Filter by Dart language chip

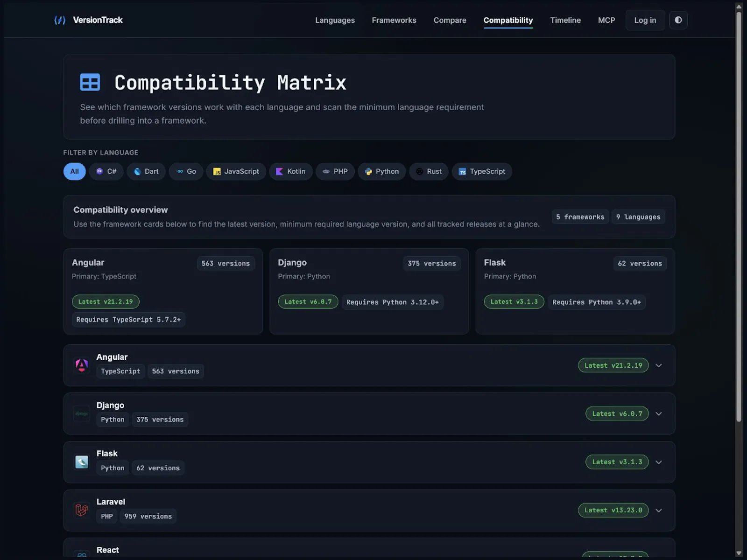coord(146,171)
